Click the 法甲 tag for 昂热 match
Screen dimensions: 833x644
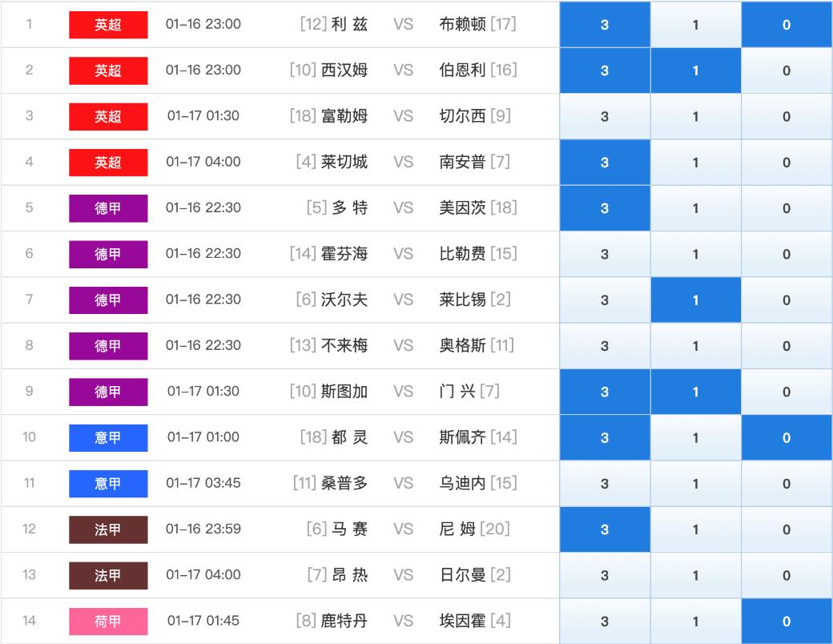coord(108,575)
